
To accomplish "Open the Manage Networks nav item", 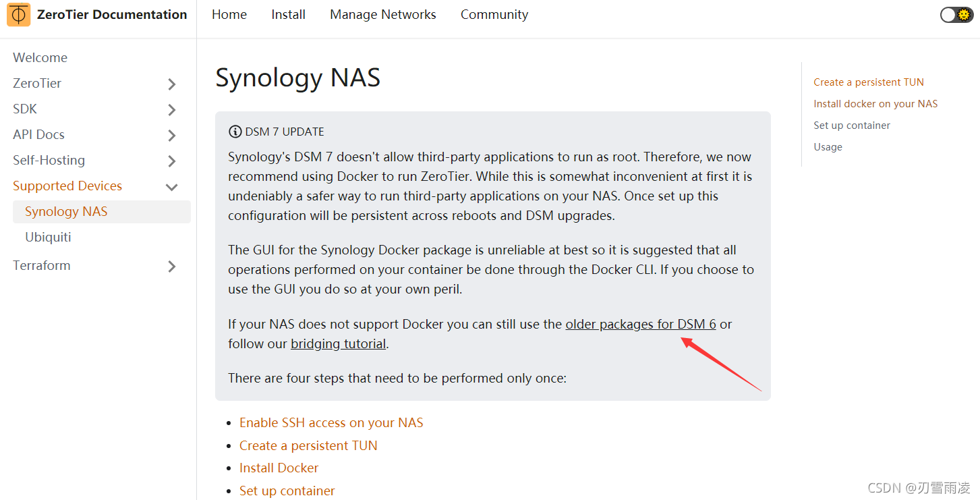I will [x=383, y=14].
